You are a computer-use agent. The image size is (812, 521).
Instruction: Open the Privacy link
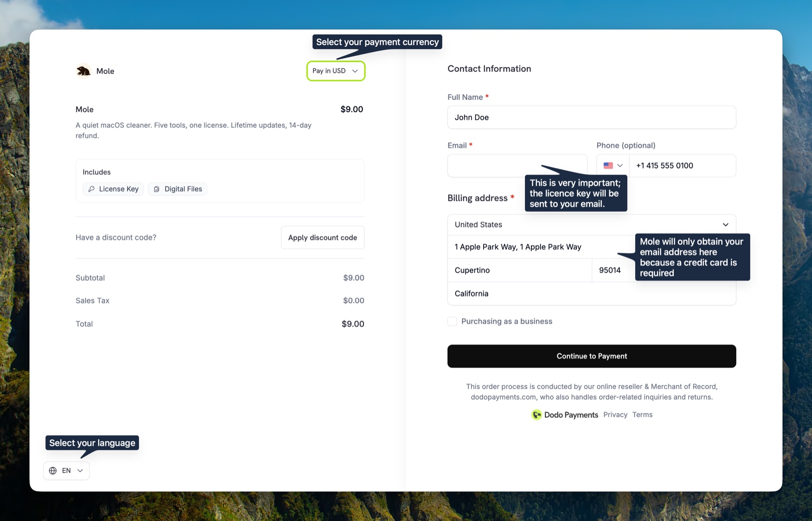pyautogui.click(x=615, y=415)
